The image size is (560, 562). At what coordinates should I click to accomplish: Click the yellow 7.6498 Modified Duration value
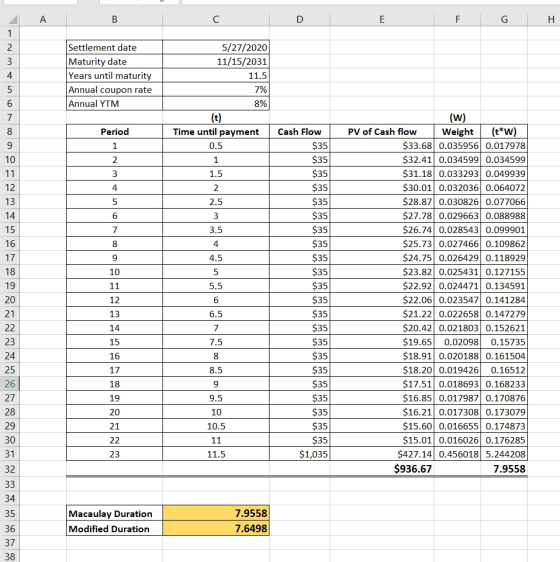coord(216,528)
